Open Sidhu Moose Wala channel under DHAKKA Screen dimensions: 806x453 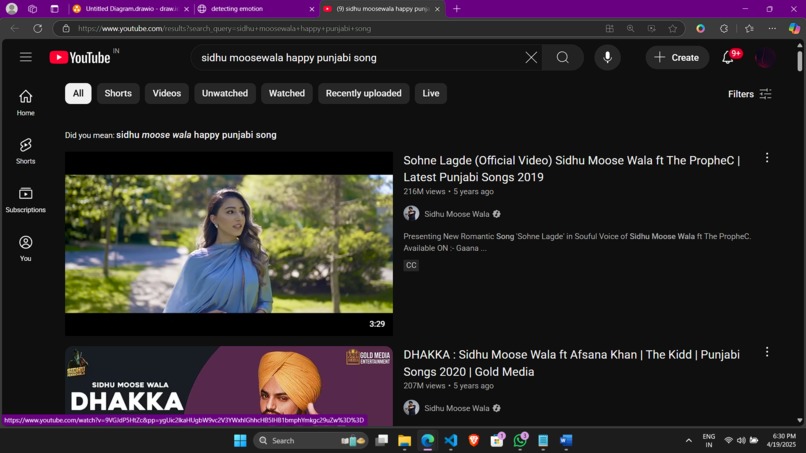point(456,408)
